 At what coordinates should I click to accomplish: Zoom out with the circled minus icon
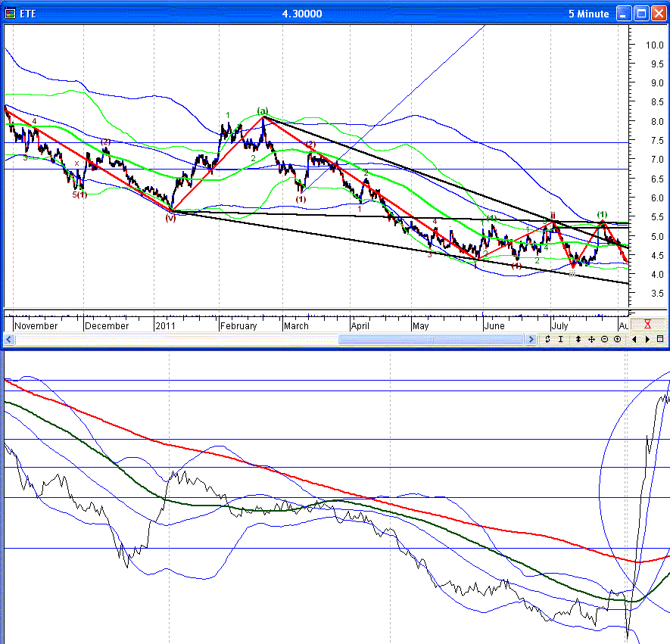click(604, 339)
